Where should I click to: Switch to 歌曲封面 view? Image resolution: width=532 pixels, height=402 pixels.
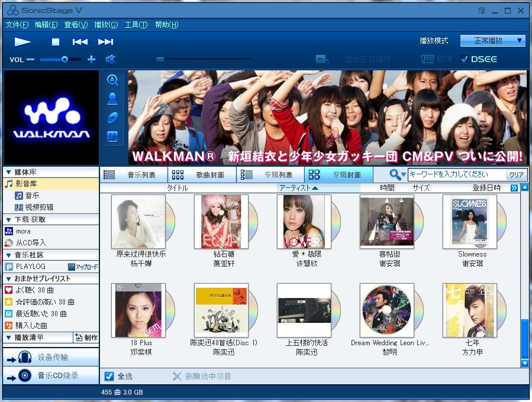point(202,175)
